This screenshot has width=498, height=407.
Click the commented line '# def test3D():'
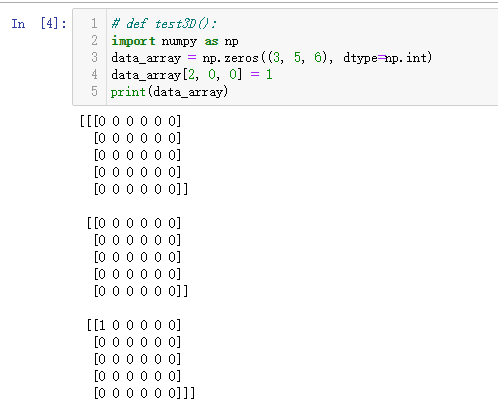(164, 24)
